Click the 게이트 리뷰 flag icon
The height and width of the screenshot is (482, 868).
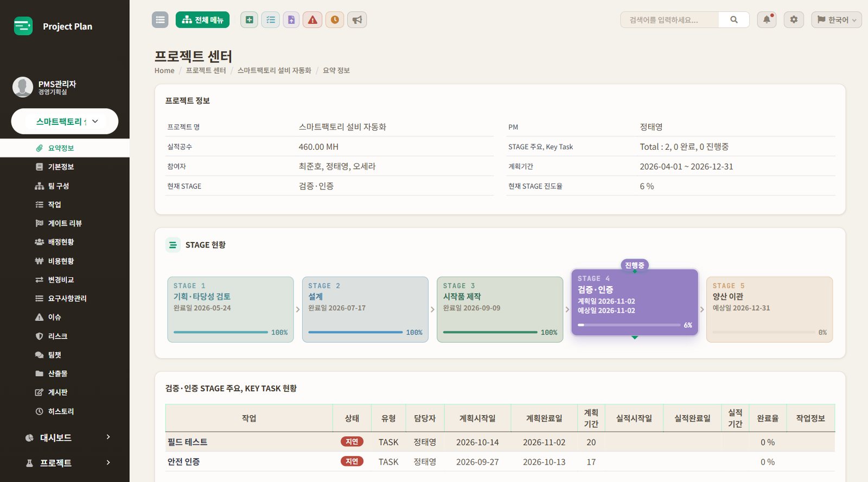click(x=39, y=223)
